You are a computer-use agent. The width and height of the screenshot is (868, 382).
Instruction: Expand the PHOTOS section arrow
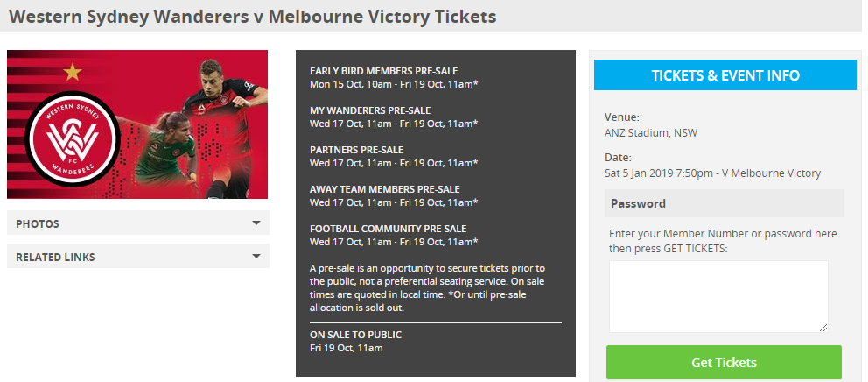256,223
